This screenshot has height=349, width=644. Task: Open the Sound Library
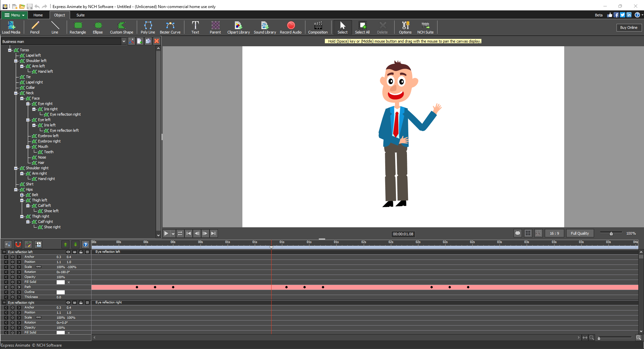pyautogui.click(x=265, y=27)
